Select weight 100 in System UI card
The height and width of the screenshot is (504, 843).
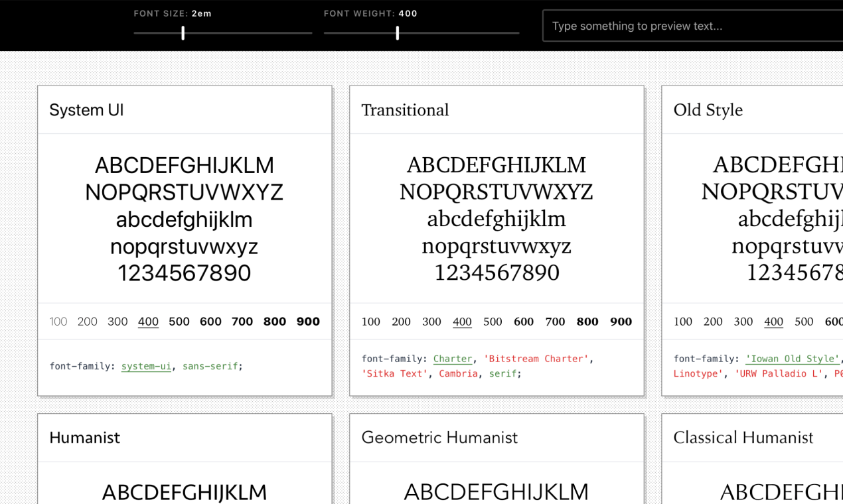point(58,322)
